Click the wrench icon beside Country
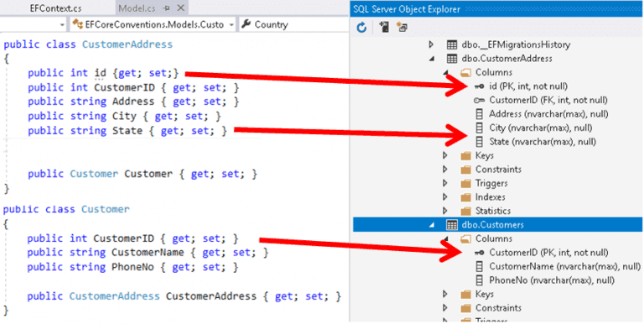This screenshot has width=644, height=324. 246,24
